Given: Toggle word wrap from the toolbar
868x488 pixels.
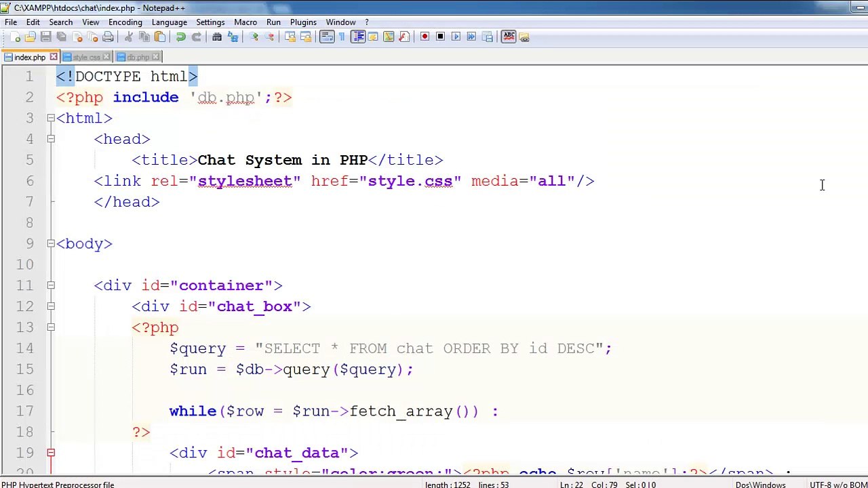Looking at the screenshot, I should 326,37.
